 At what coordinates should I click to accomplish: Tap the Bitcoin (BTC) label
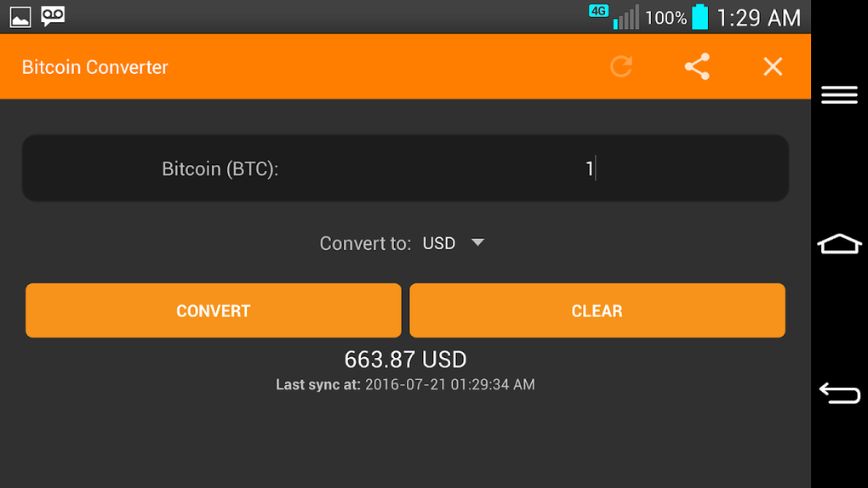click(x=220, y=169)
